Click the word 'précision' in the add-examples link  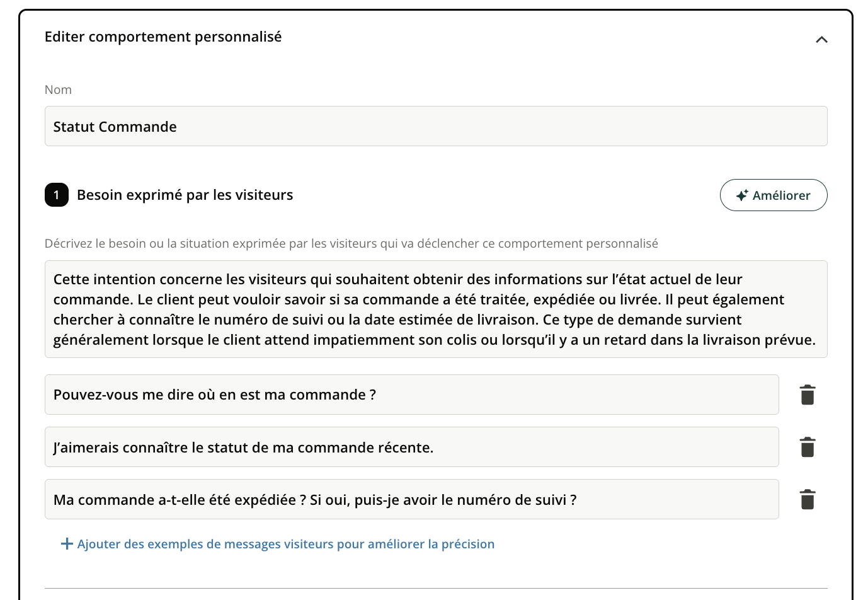pyautogui.click(x=467, y=544)
